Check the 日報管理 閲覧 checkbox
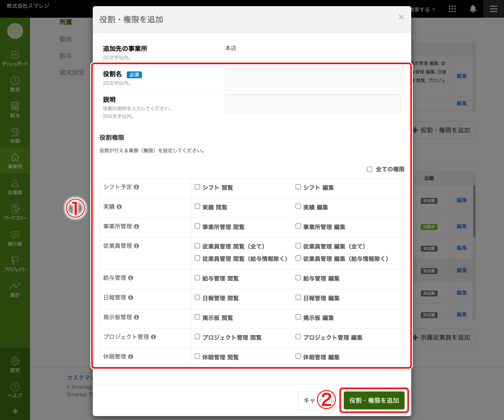 click(x=197, y=297)
